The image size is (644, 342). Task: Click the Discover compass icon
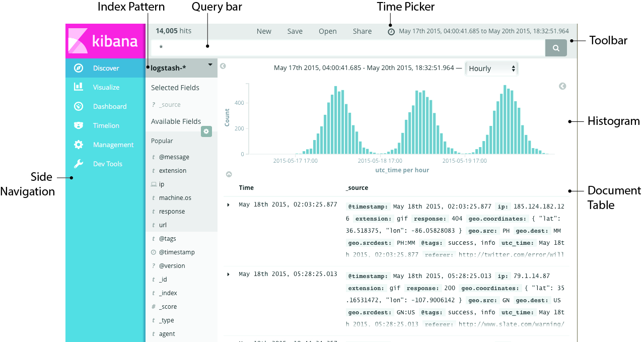[x=79, y=68]
